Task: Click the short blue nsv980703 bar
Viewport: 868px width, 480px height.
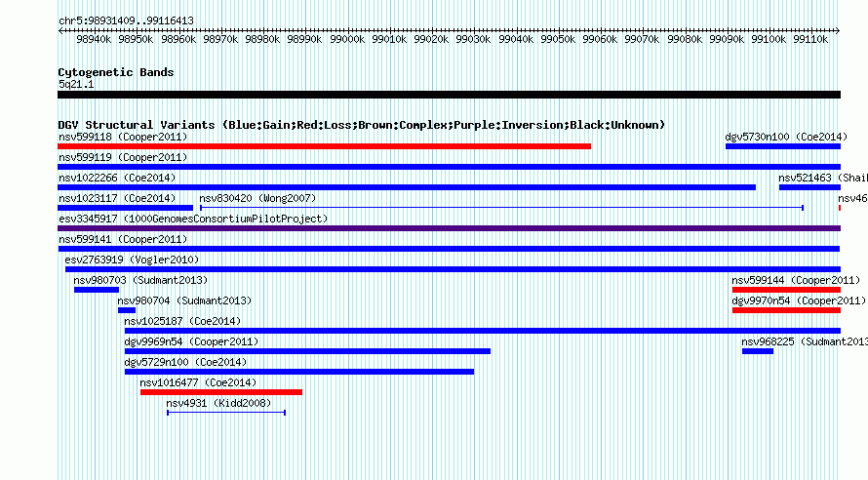Action: [x=97, y=290]
